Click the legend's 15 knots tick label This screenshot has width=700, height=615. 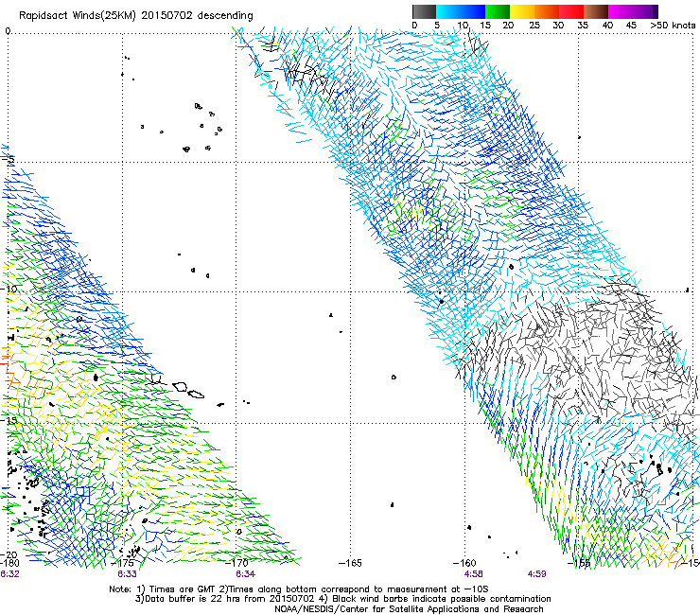[x=485, y=25]
